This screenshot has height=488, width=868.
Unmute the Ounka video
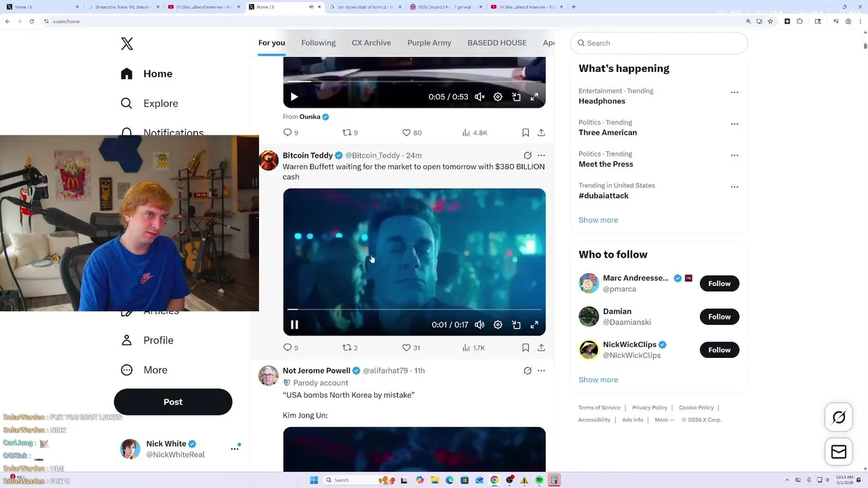coord(479,97)
